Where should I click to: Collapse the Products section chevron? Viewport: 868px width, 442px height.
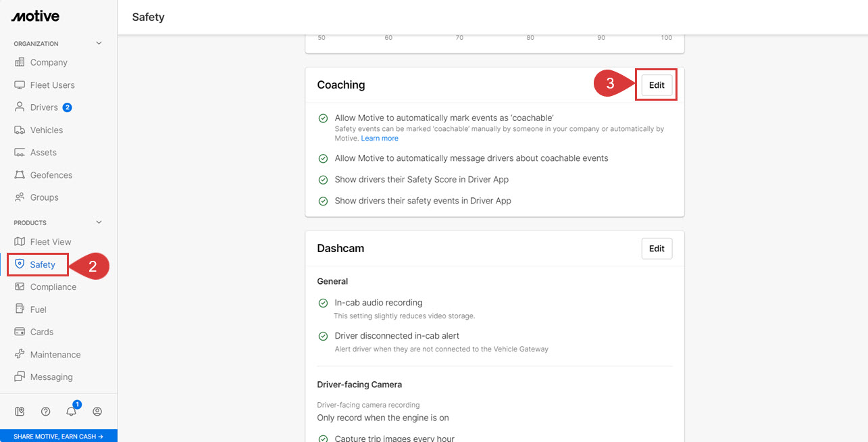coord(99,222)
